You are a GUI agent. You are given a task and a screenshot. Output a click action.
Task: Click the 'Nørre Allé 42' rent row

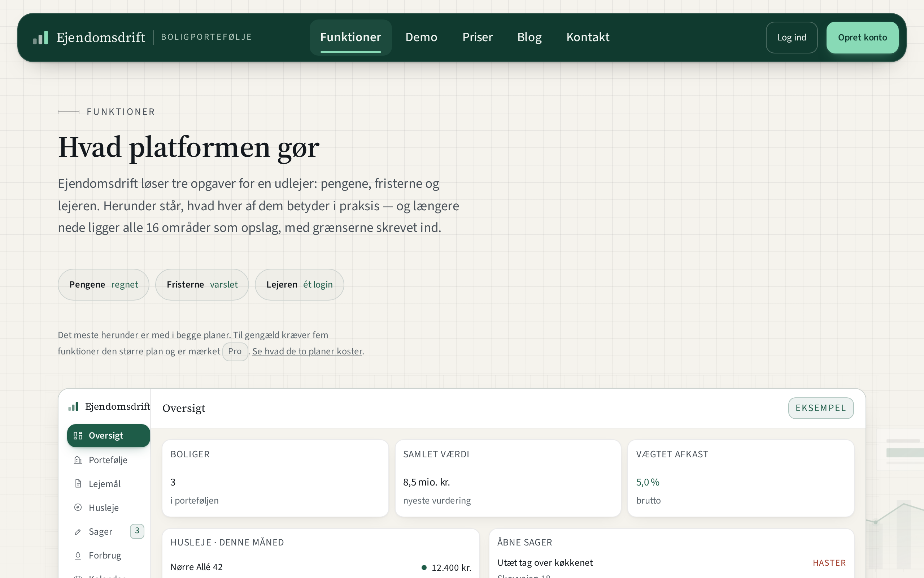[321, 567]
